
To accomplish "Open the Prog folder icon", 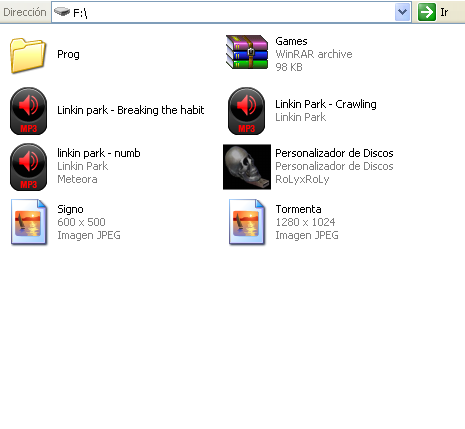I will pos(28,55).
